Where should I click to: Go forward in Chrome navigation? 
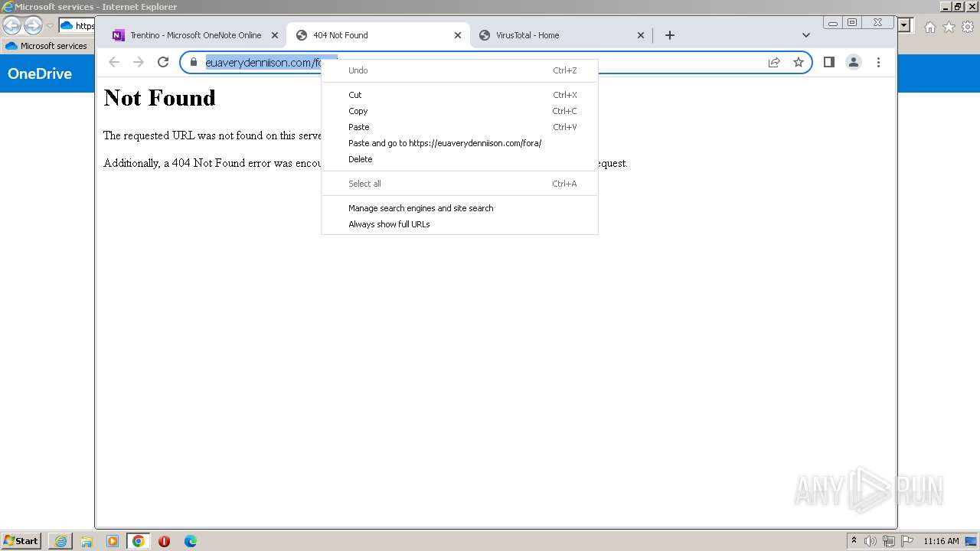[x=139, y=63]
